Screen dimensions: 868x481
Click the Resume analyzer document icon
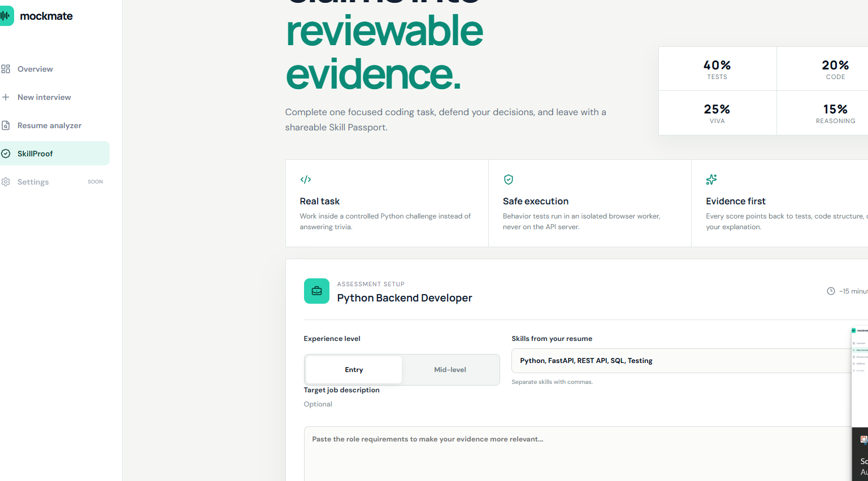6,125
